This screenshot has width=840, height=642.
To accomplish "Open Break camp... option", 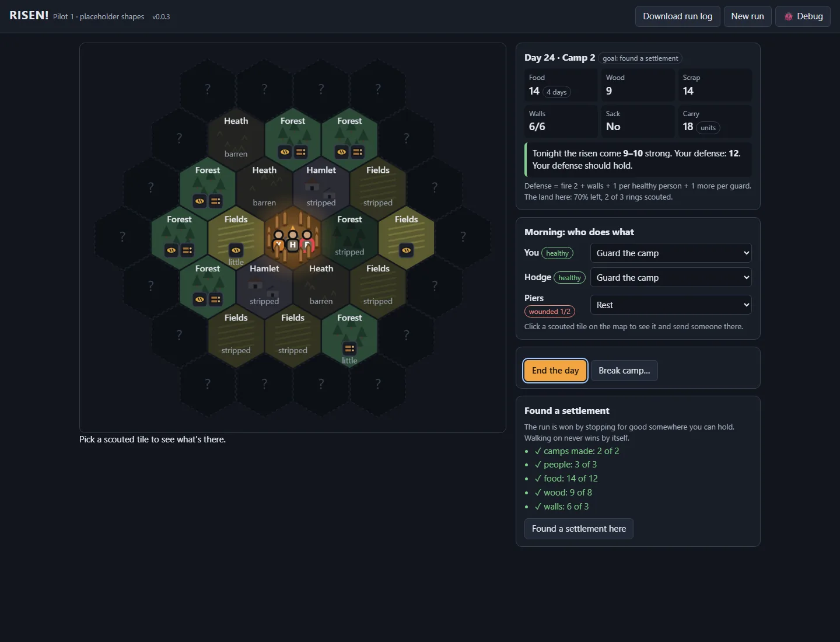I will pyautogui.click(x=624, y=371).
